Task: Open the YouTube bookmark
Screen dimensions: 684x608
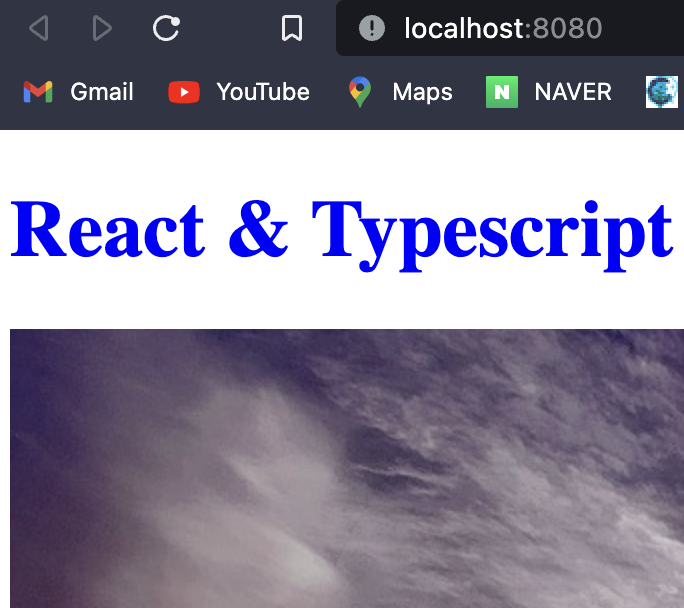Action: (239, 92)
